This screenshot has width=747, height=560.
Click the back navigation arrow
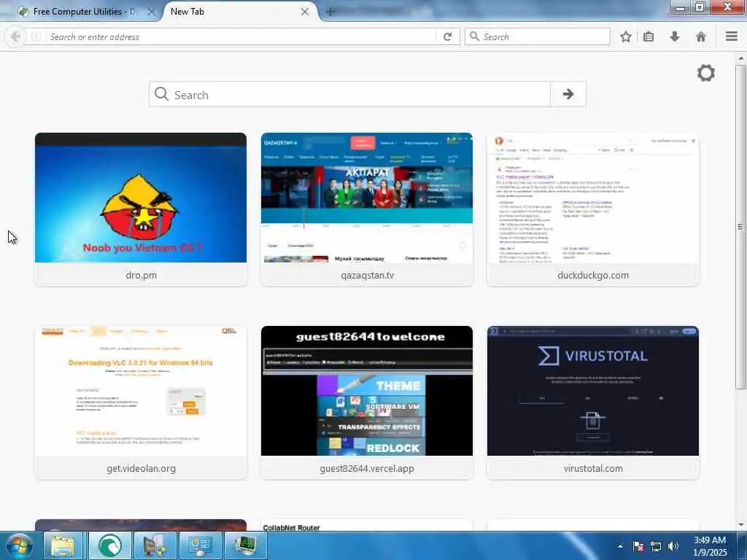(15, 36)
